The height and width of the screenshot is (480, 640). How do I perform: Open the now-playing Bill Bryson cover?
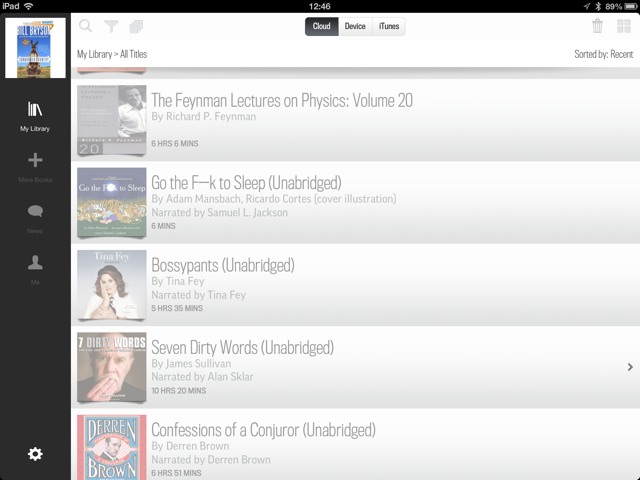click(35, 48)
